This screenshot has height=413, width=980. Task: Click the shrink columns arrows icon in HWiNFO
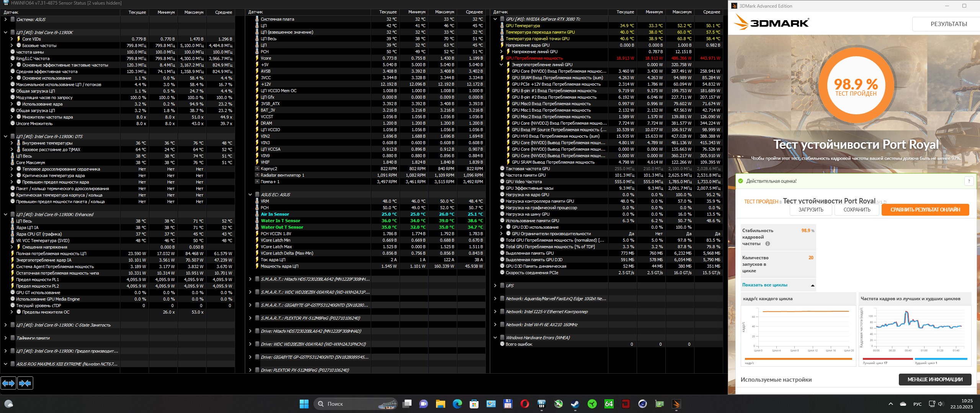pyautogui.click(x=25, y=383)
